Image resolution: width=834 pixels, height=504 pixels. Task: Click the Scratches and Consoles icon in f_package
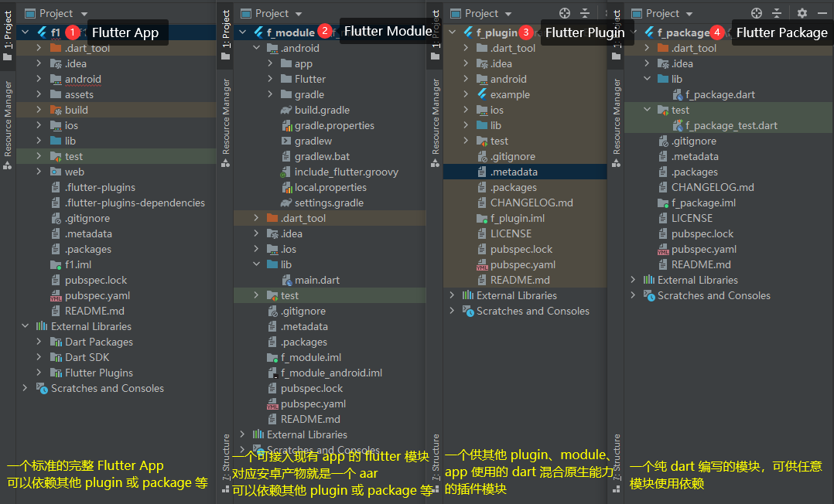point(649,295)
